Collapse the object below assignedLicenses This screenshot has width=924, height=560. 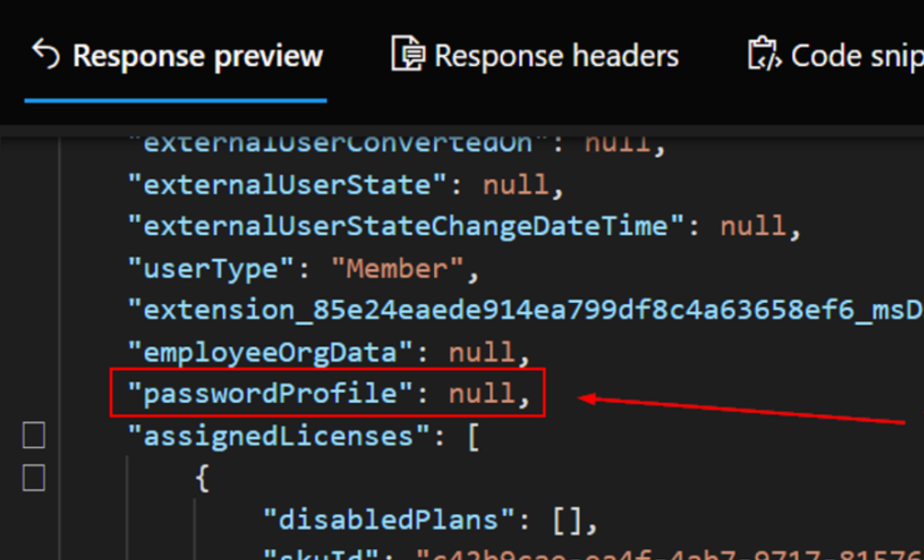pos(33,478)
